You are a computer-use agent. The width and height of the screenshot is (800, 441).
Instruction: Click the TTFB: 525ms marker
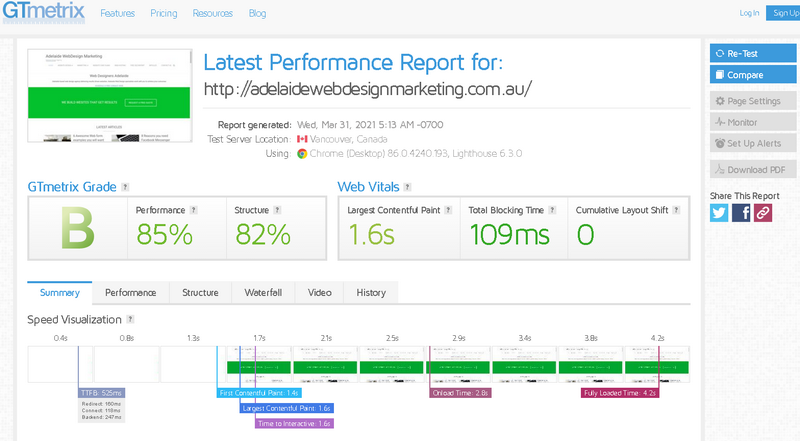[x=102, y=393]
